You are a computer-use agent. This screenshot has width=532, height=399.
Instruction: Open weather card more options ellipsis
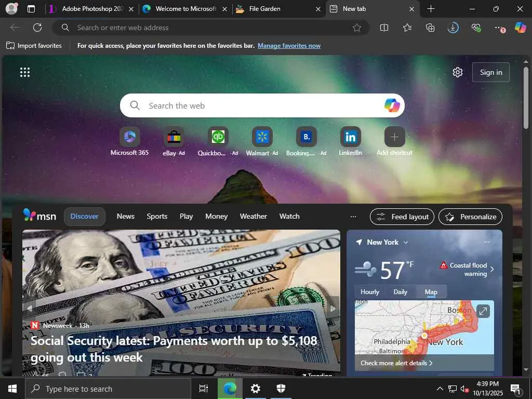(x=486, y=242)
